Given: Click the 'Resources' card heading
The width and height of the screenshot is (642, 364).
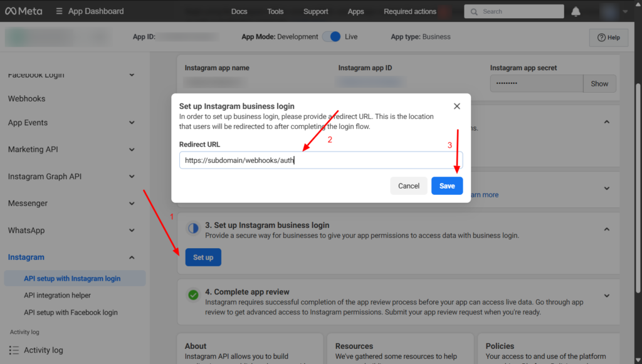Looking at the screenshot, I should point(354,346).
